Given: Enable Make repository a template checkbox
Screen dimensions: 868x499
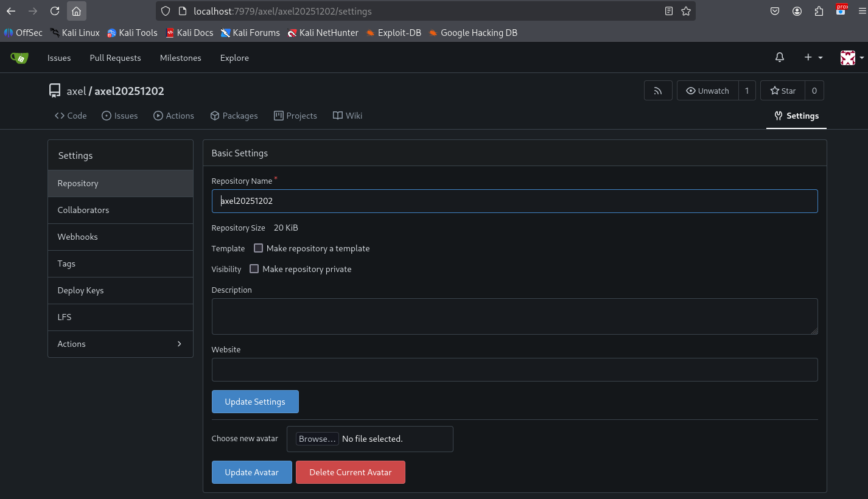Looking at the screenshot, I should 259,248.
